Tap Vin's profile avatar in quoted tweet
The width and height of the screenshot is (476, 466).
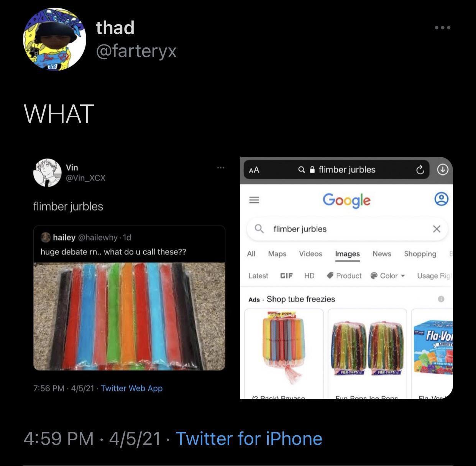(48, 172)
